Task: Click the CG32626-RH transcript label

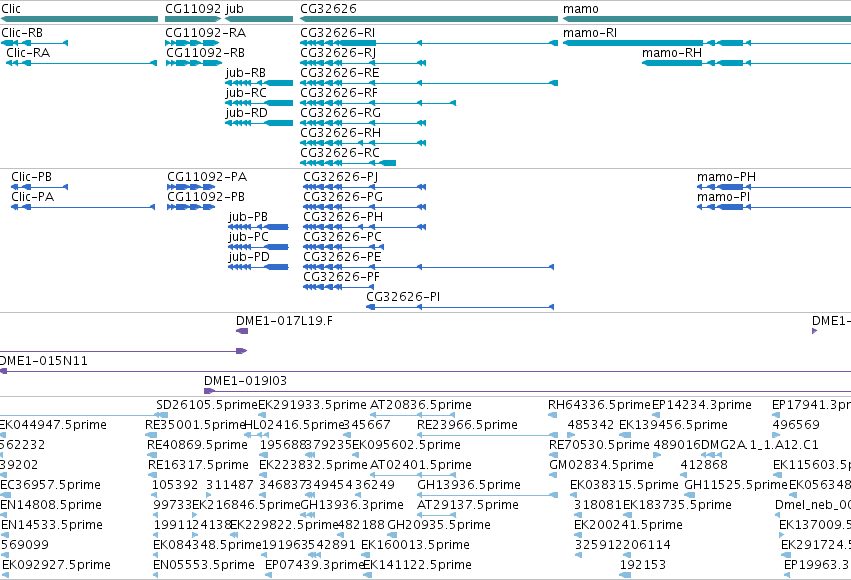Action: tap(340, 133)
